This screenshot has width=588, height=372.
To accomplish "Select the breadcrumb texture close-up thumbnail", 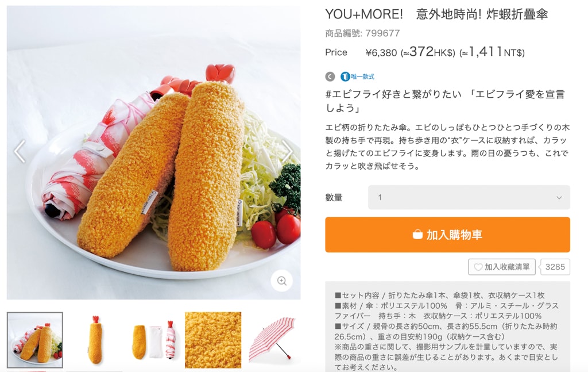I will 213,340.
